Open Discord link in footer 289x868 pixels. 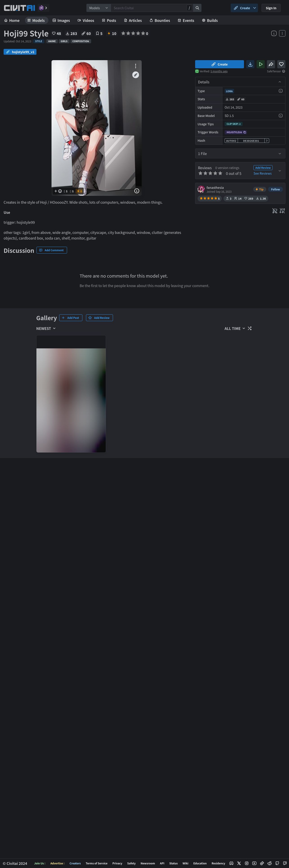click(231, 863)
